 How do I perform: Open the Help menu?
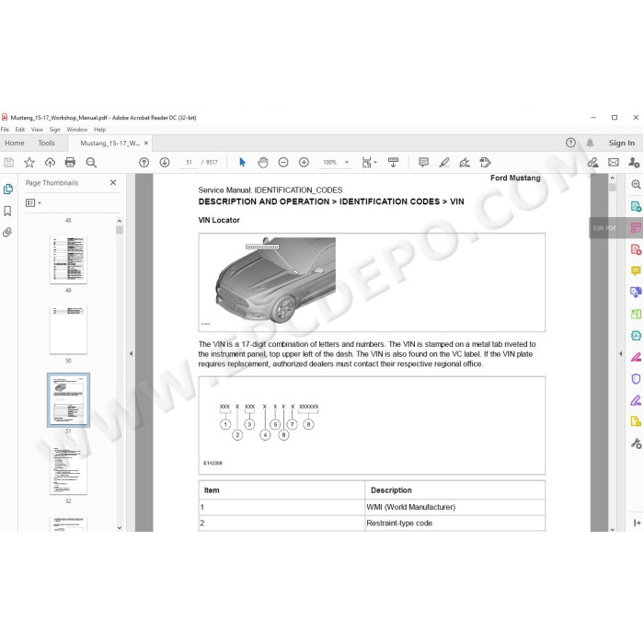coord(99,130)
